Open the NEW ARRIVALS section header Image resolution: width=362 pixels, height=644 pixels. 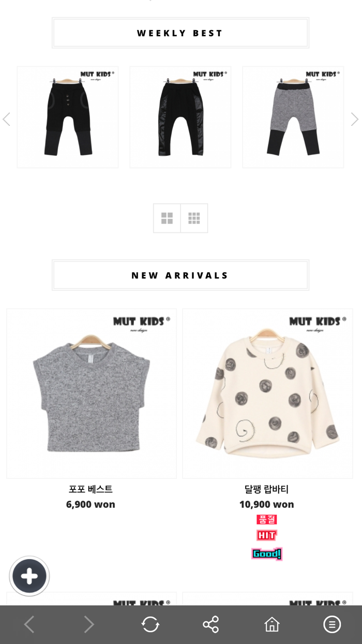180,275
